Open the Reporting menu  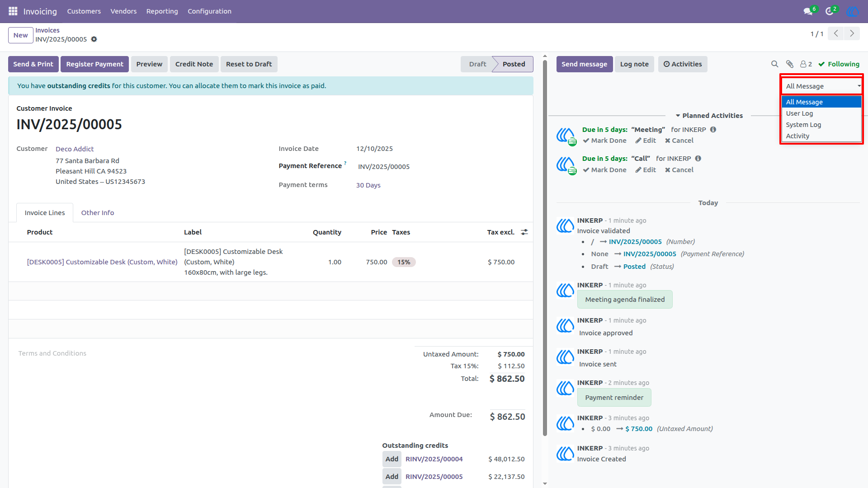[x=162, y=11]
